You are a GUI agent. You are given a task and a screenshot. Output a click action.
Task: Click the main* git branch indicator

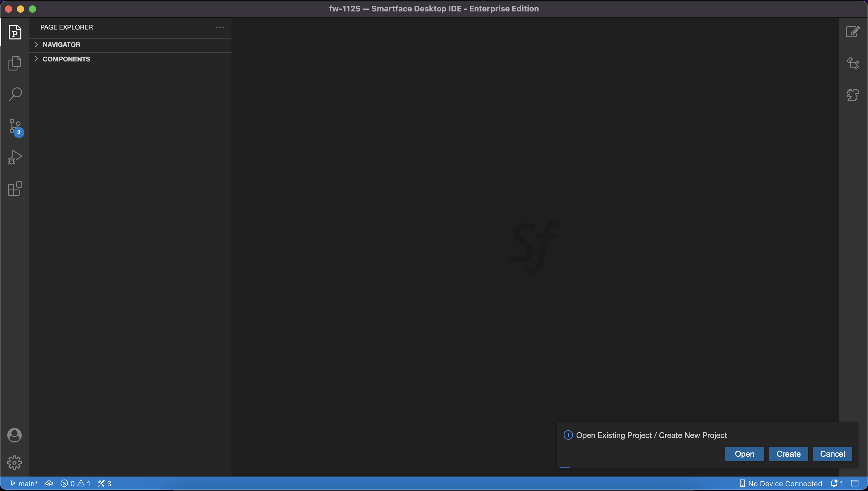coord(24,483)
